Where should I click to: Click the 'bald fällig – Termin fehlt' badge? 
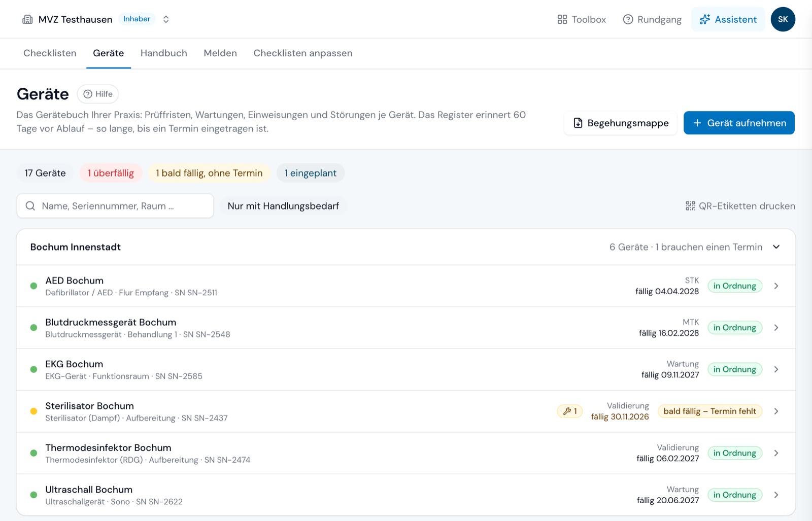click(x=710, y=411)
